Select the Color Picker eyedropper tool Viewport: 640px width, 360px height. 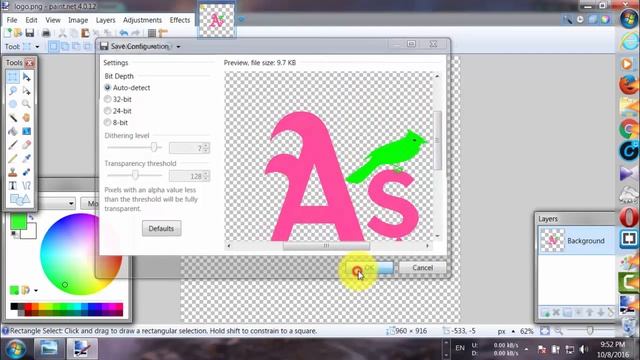pyautogui.click(x=27, y=158)
